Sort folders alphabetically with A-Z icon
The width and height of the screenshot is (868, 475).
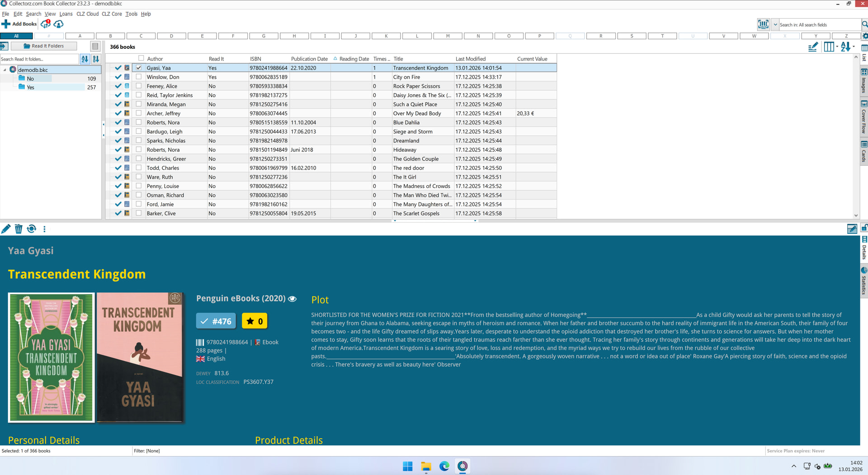pyautogui.click(x=85, y=59)
